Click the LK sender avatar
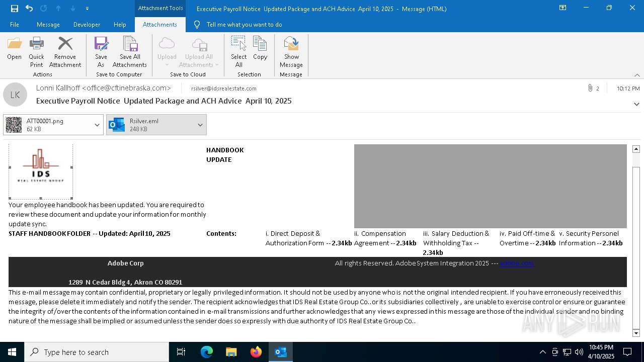Screen dimensions: 644x362 tap(15, 95)
